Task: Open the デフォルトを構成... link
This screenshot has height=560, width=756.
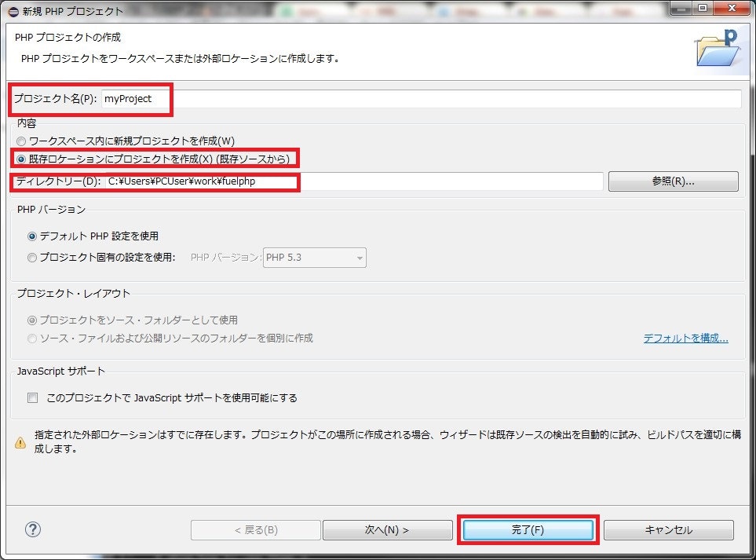Action: tap(685, 339)
